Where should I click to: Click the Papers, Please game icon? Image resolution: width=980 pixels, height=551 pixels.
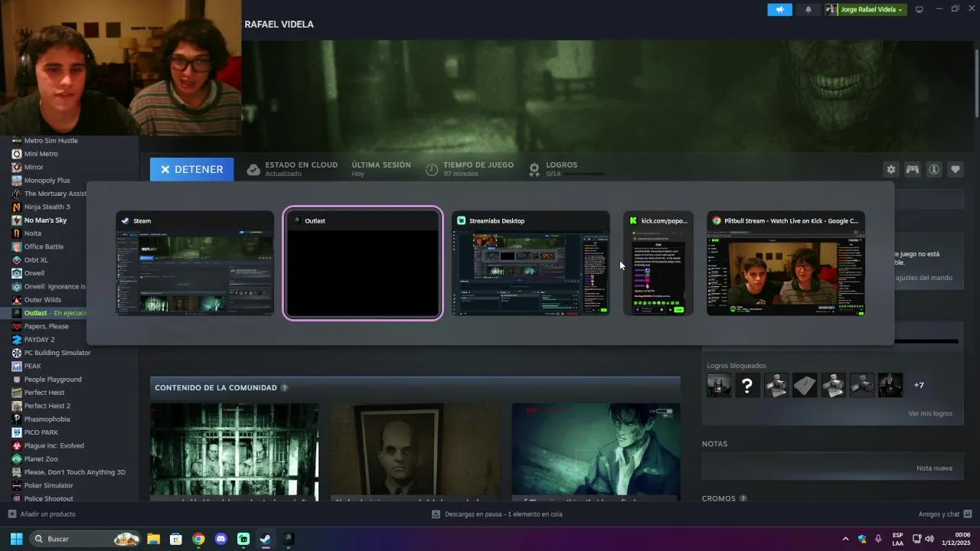point(17,326)
